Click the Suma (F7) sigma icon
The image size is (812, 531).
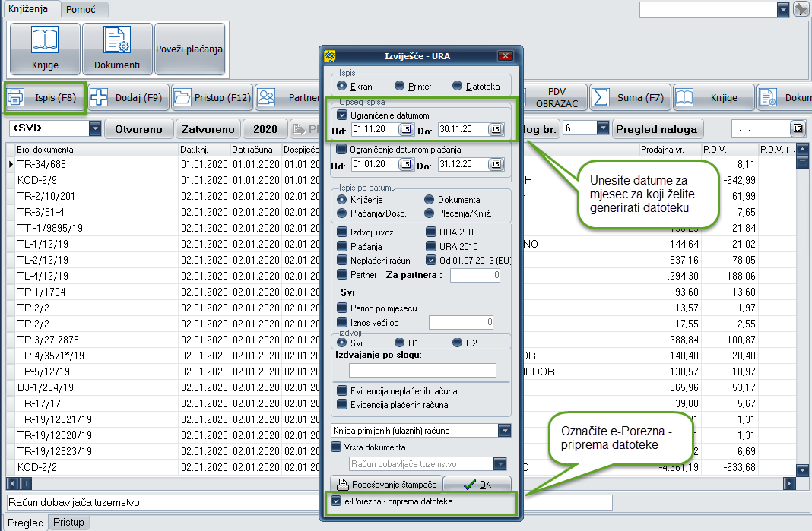tap(602, 98)
